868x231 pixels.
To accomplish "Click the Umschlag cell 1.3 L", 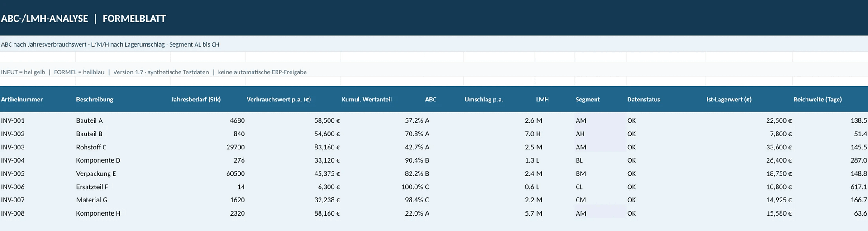I will 532,160.
